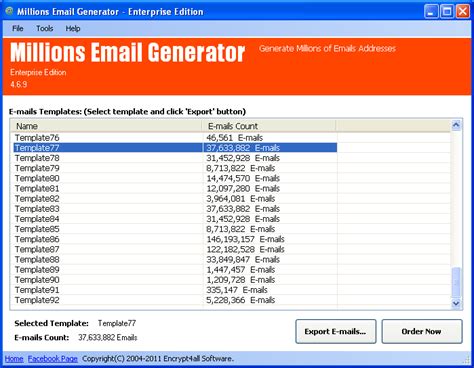Minimize the Millions Email Generator window

(431, 12)
